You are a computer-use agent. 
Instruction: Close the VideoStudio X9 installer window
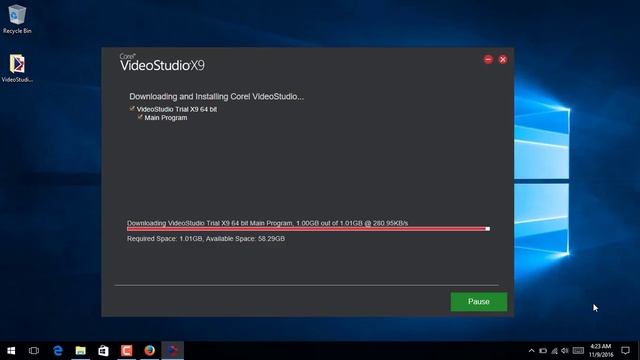[503, 60]
